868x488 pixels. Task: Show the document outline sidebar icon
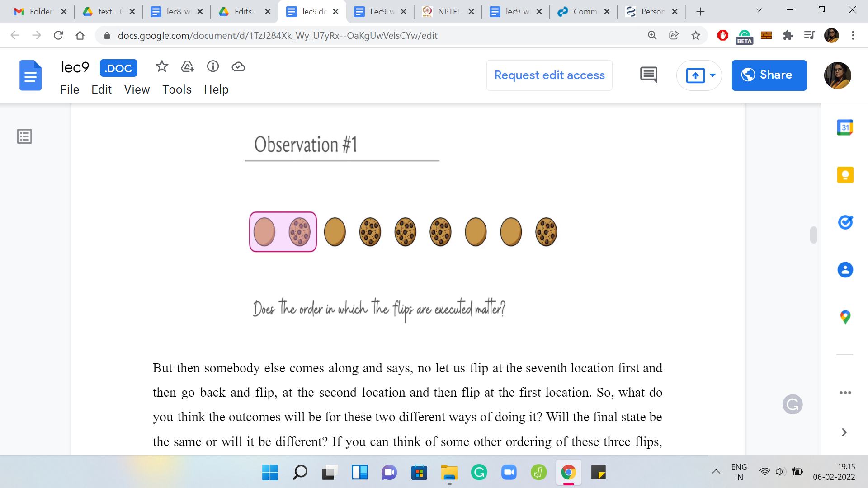24,136
